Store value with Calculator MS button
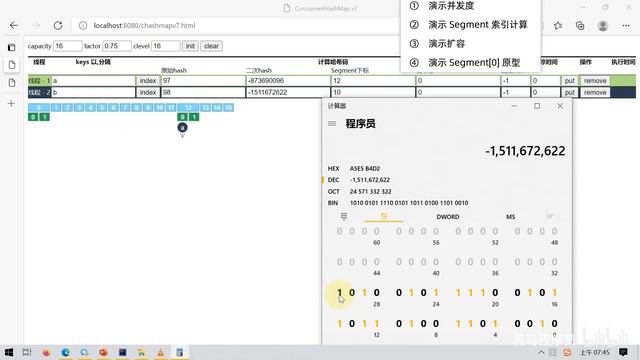Screen dimensions: 640x360 510,217
